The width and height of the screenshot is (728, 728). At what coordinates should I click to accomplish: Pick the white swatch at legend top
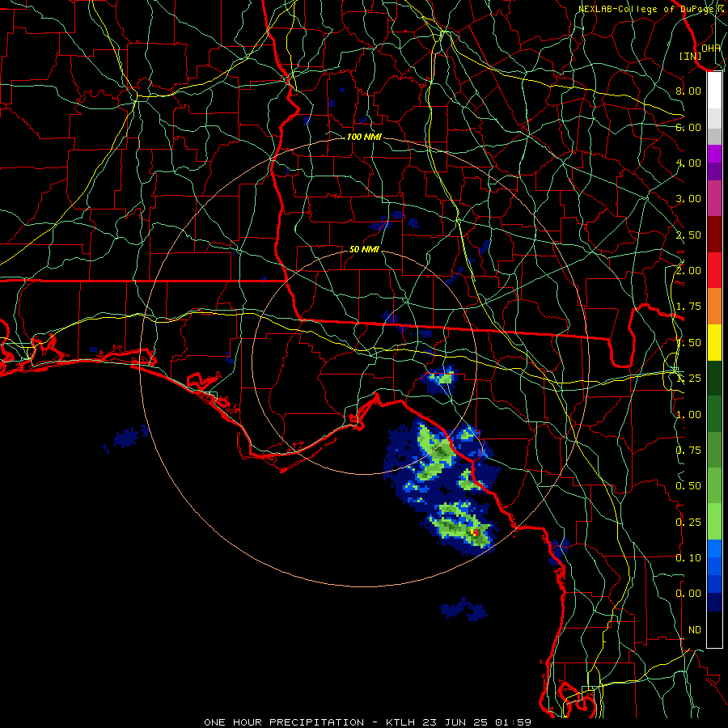point(714,90)
